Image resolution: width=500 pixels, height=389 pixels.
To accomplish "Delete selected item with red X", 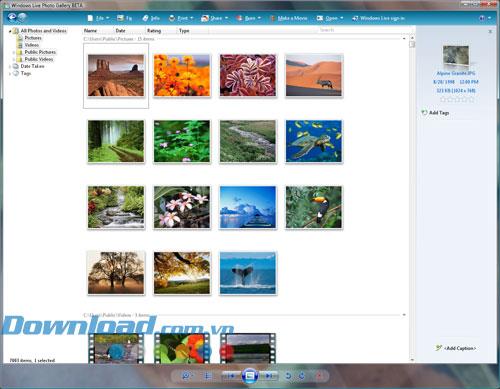I will (x=319, y=376).
